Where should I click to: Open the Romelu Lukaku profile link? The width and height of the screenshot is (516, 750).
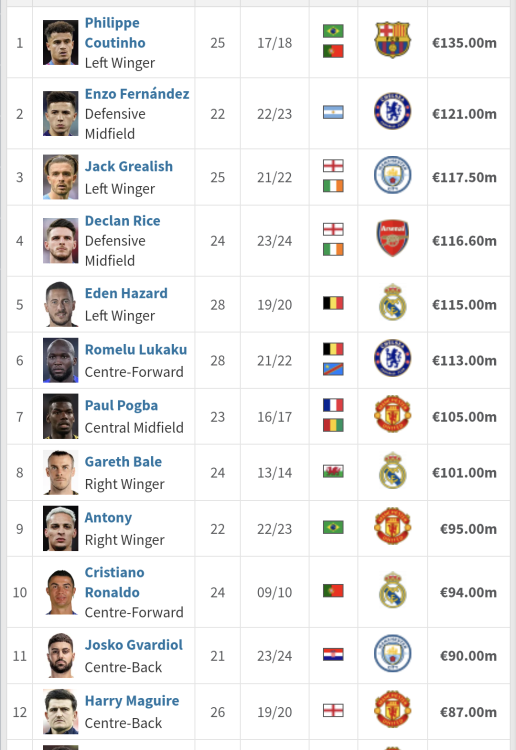(x=136, y=350)
